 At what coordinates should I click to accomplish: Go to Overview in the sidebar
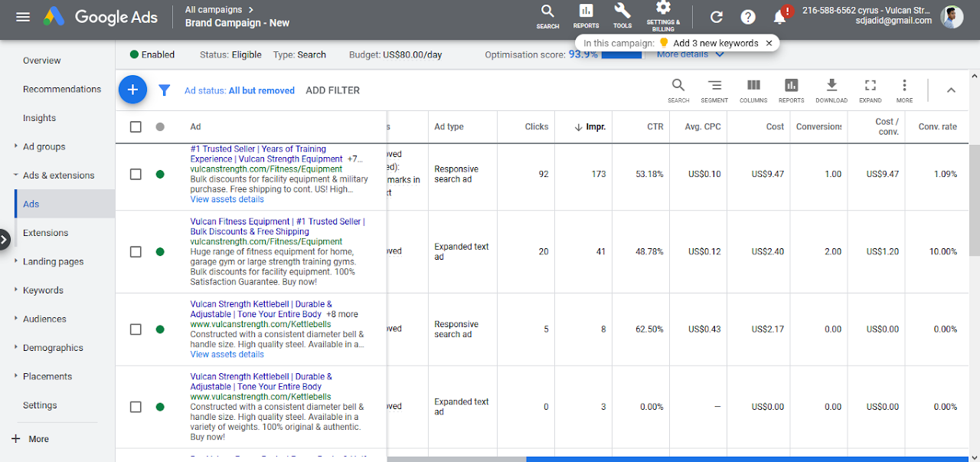click(x=41, y=61)
